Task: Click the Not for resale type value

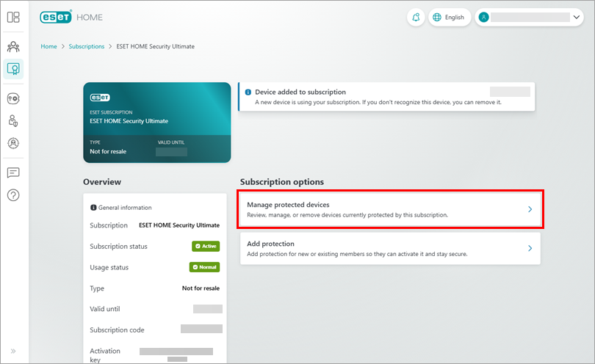Action: [201, 288]
